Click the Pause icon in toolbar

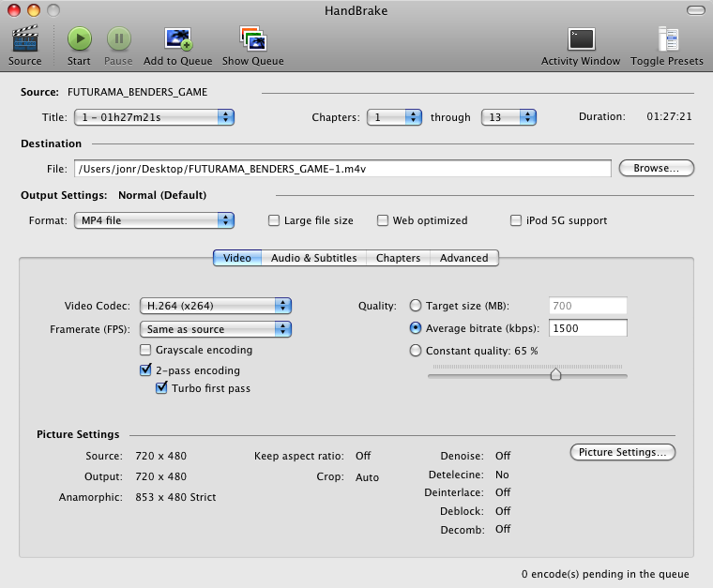[118, 39]
